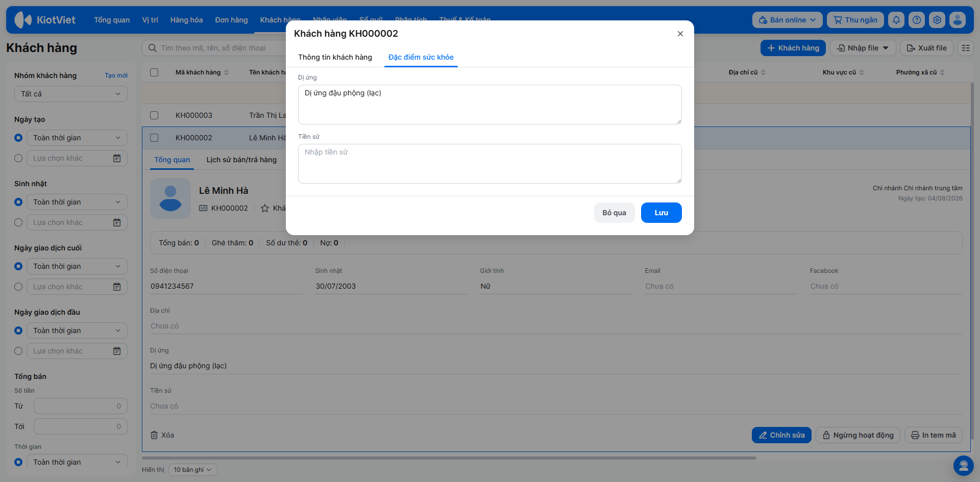This screenshot has width=980, height=482.
Task: Open the notifications bell
Action: 896,20
